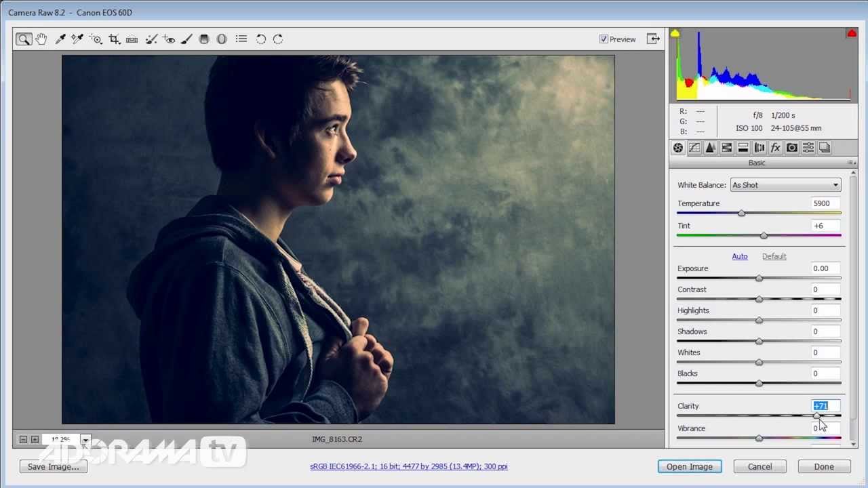Click the Whites slider handle
This screenshot has width=868, height=488.
pos(759,363)
